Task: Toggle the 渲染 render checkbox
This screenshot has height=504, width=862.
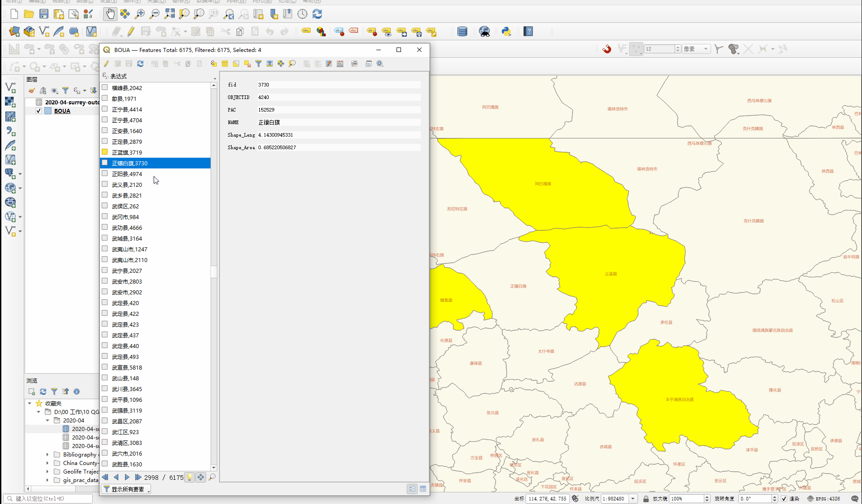Action: [x=784, y=499]
